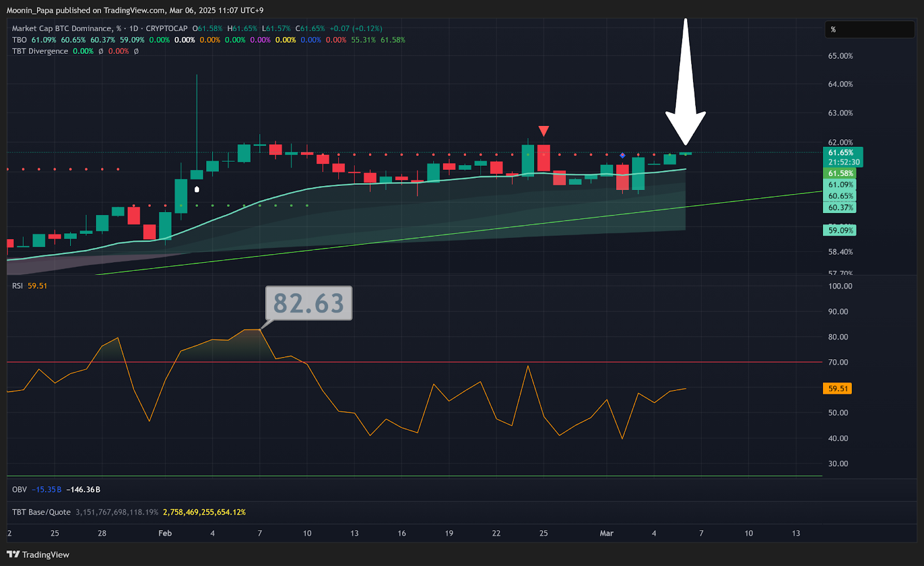Viewport: 924px width, 566px height.
Task: Click the orange 59.51 RSI value tag
Action: (837, 389)
